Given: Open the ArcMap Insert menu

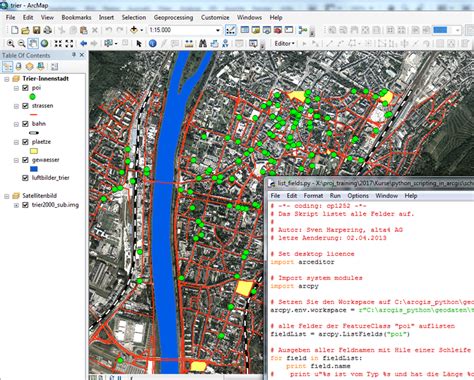Looking at the screenshot, I should (106, 17).
